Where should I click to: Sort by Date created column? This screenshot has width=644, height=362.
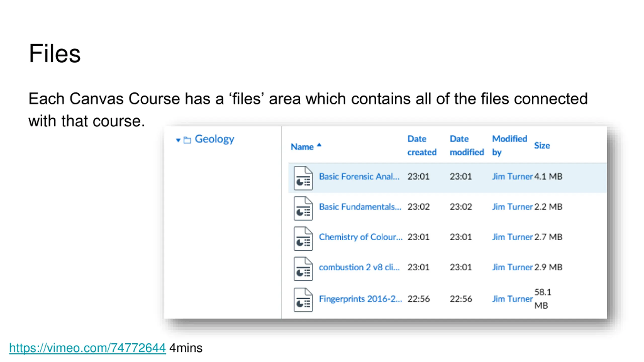coord(422,146)
